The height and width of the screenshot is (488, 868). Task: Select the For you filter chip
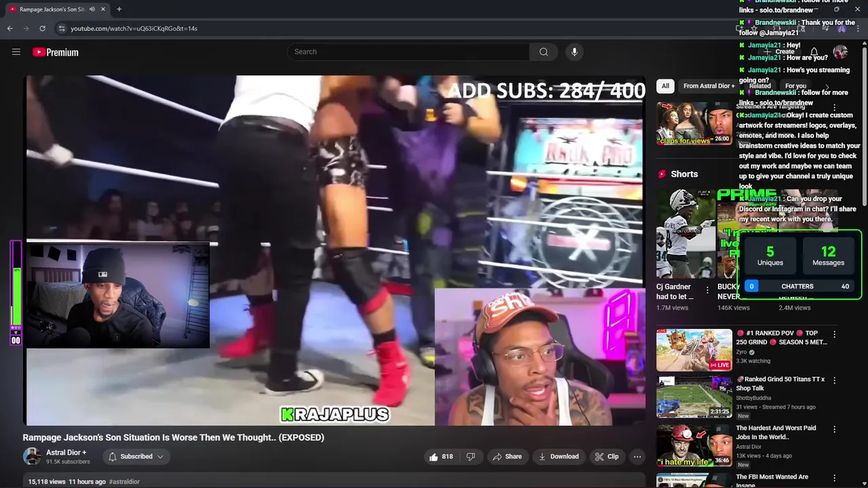point(795,86)
